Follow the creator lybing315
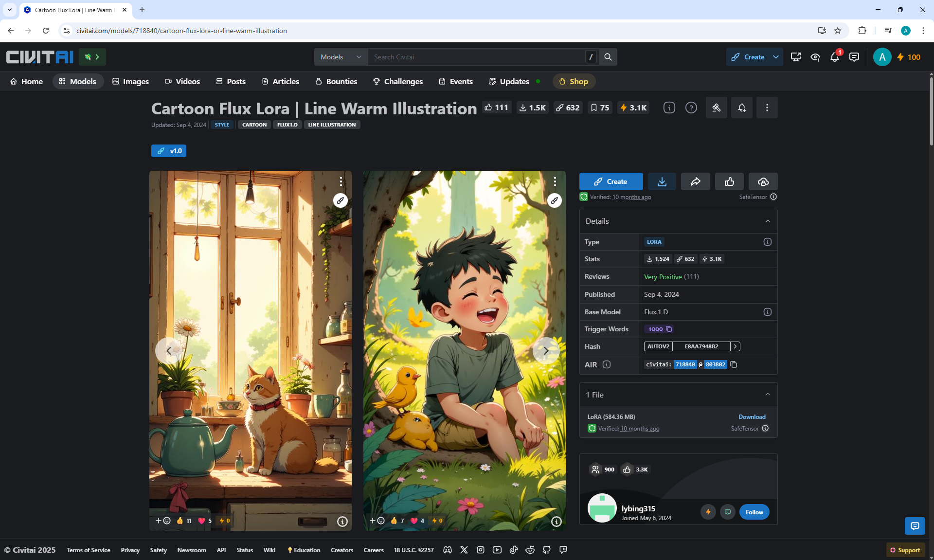The width and height of the screenshot is (934, 560). [x=754, y=512]
